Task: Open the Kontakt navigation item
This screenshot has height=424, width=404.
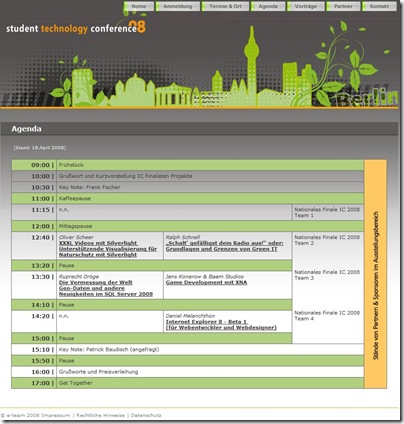Action: [379, 6]
